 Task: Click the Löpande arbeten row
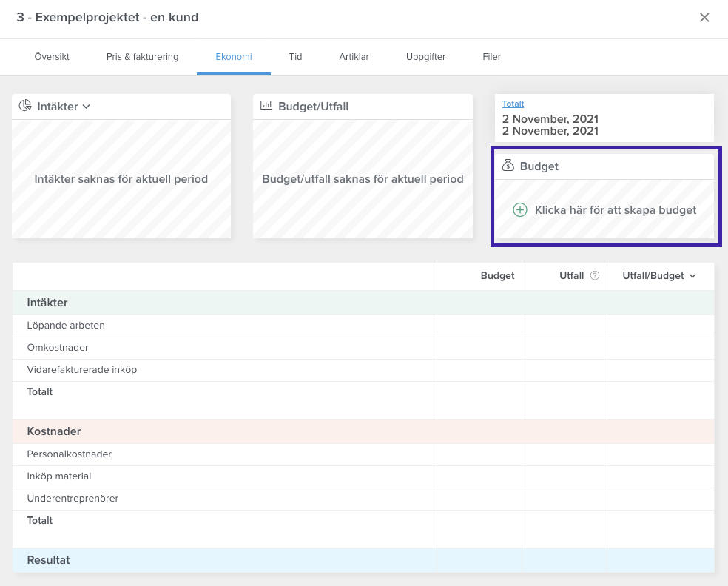tap(363, 326)
